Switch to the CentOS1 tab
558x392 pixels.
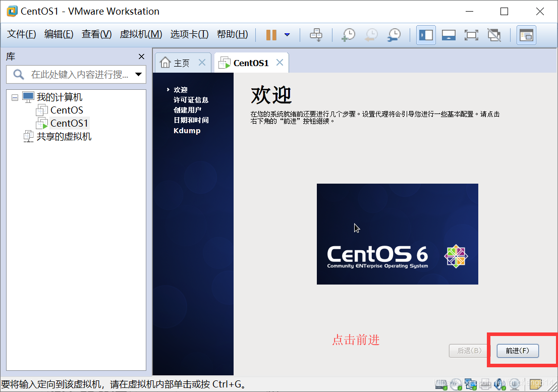click(251, 63)
